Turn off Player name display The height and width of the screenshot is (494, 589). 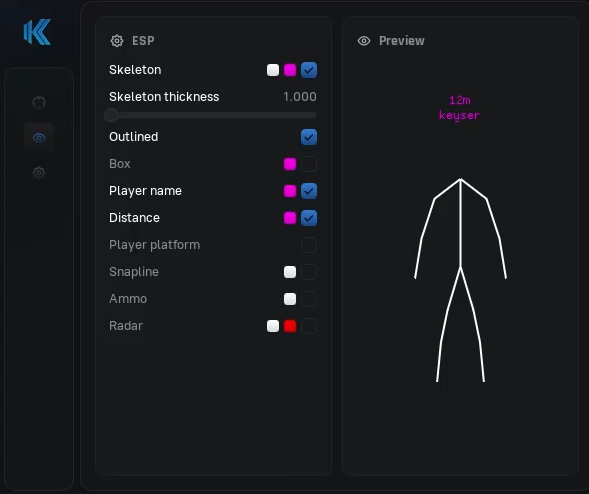309,191
